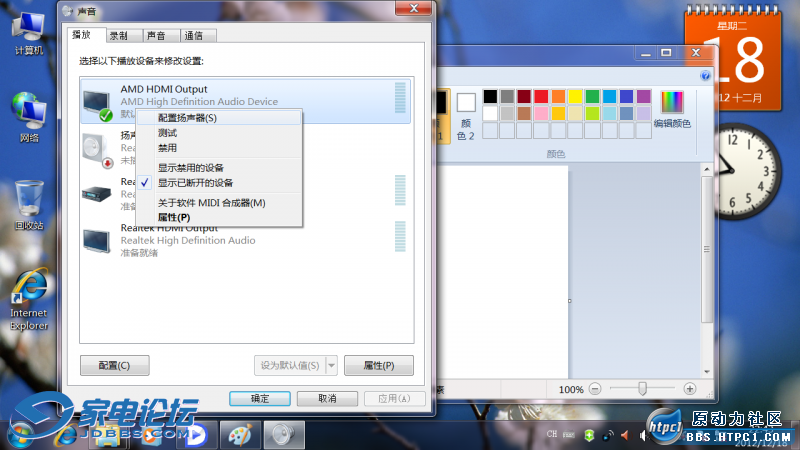Image resolution: width=800 pixels, height=450 pixels.
Task: Switch to the 通信 tab
Action: (x=198, y=36)
